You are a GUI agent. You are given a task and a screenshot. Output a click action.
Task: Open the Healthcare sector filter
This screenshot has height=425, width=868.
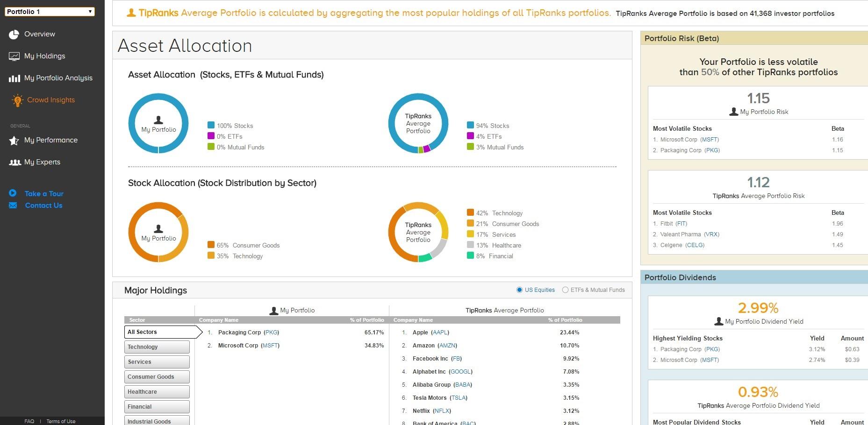click(157, 392)
